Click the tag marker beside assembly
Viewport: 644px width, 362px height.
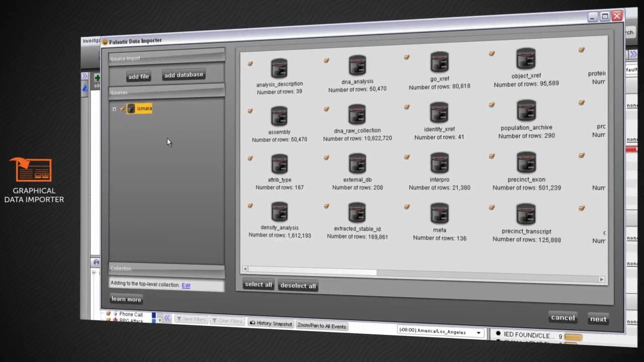(250, 111)
